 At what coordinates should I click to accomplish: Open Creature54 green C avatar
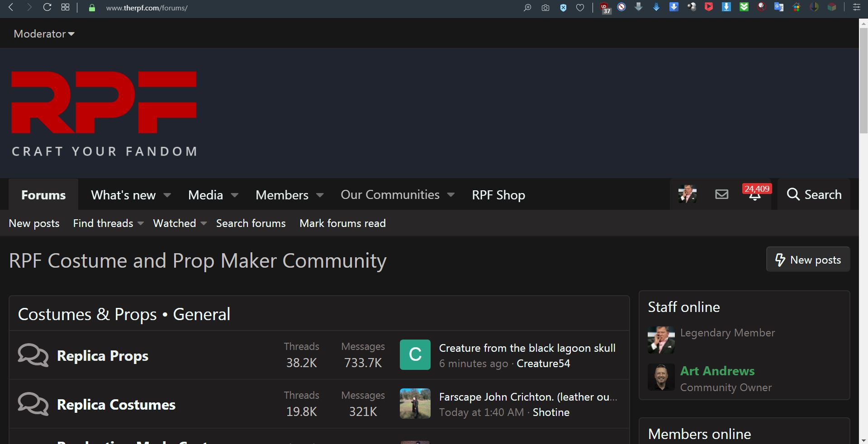pyautogui.click(x=415, y=355)
